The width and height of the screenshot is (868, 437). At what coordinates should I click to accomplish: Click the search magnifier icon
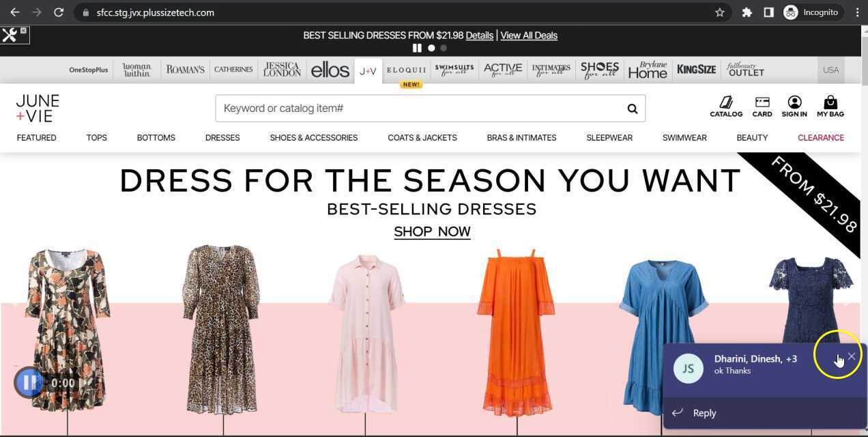coord(633,109)
